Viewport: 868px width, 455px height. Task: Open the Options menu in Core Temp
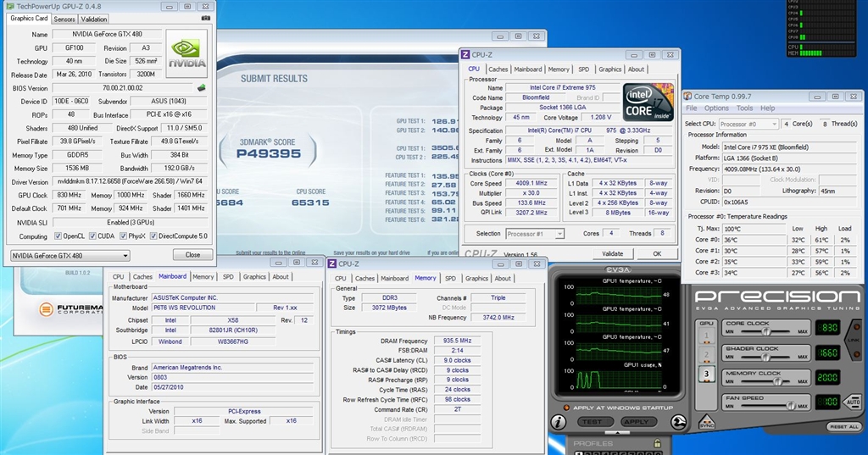[716, 108]
